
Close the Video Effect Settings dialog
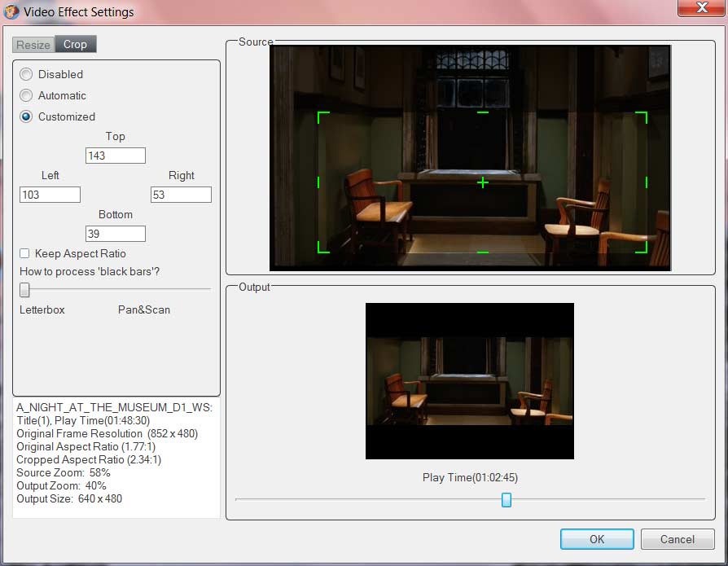coord(702,8)
